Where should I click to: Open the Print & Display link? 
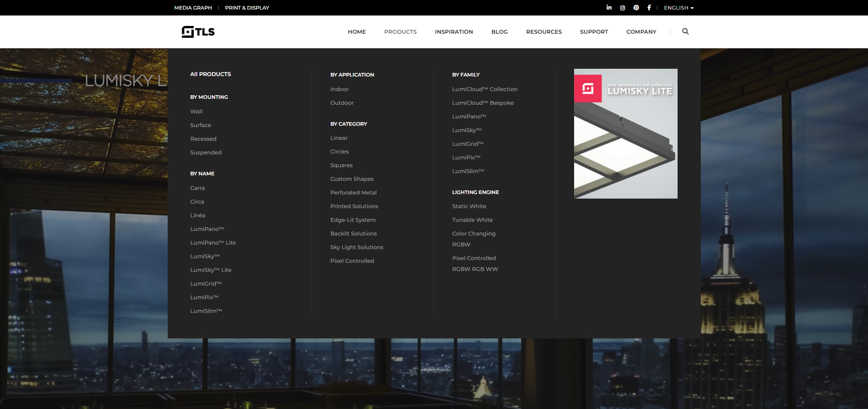click(x=247, y=8)
